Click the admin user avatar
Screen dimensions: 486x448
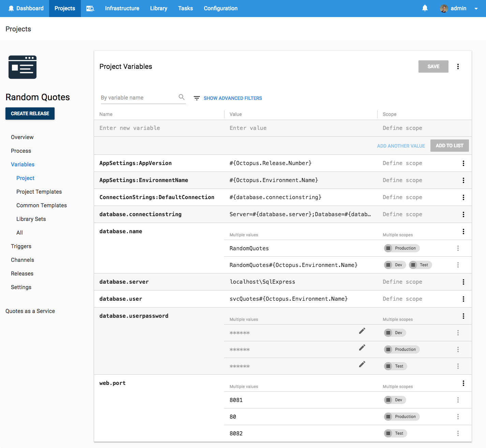pos(444,9)
